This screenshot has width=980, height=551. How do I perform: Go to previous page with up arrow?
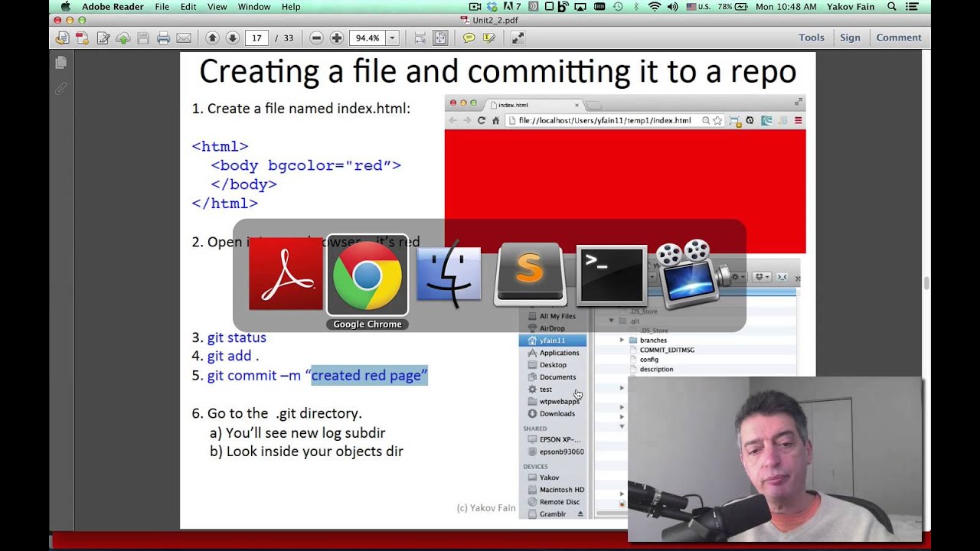click(213, 37)
